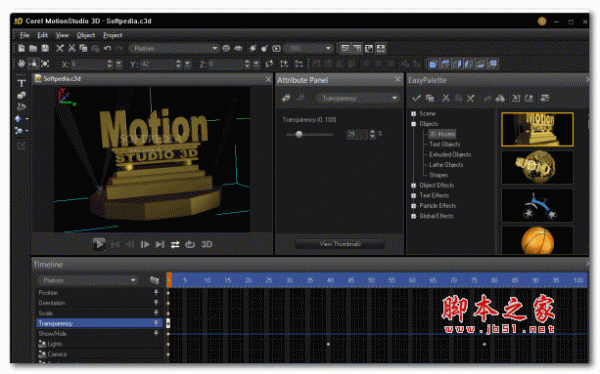Click the View Thumbnails button
This screenshot has width=600, height=374.
(340, 244)
